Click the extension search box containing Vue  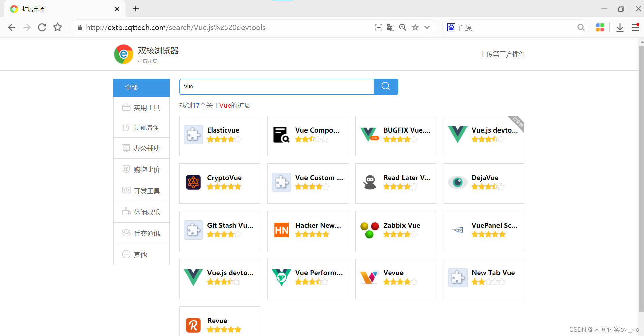(x=277, y=87)
